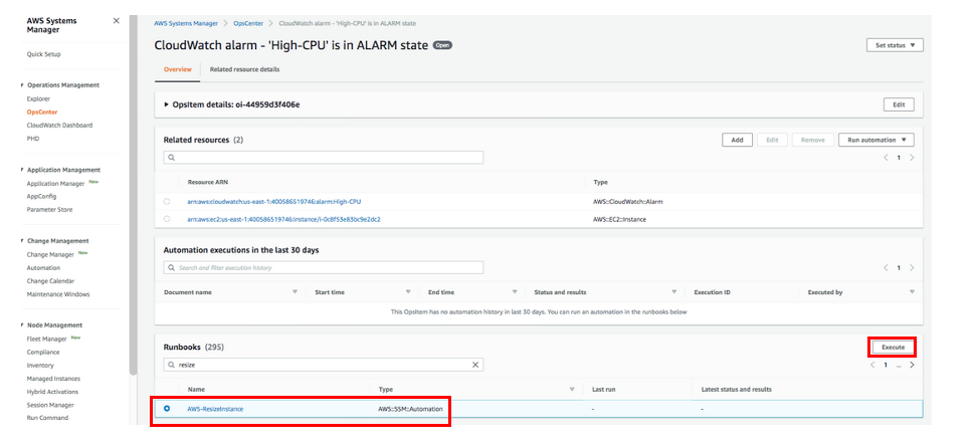
Task: Open Fleet Manager in sidebar
Action: (x=48, y=339)
